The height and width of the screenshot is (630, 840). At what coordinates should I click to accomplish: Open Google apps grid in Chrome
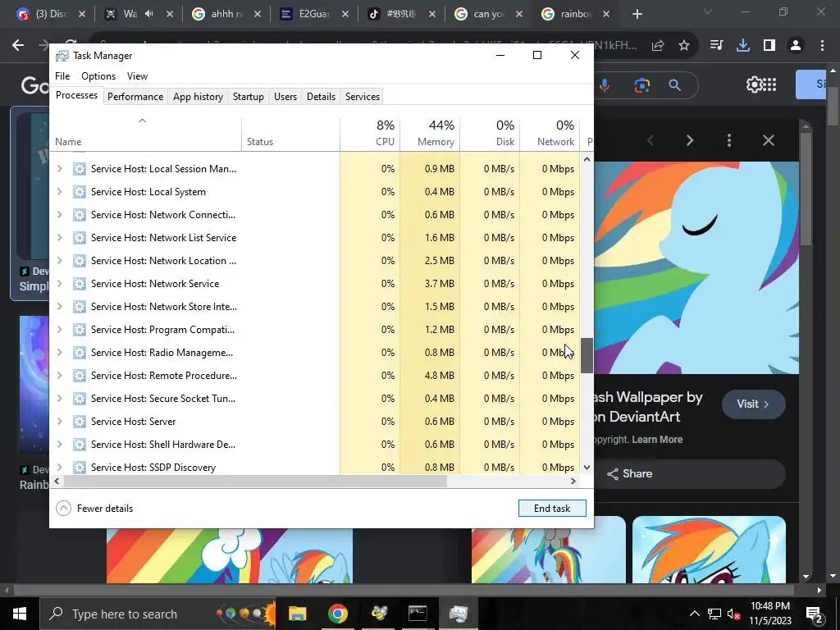pos(769,84)
